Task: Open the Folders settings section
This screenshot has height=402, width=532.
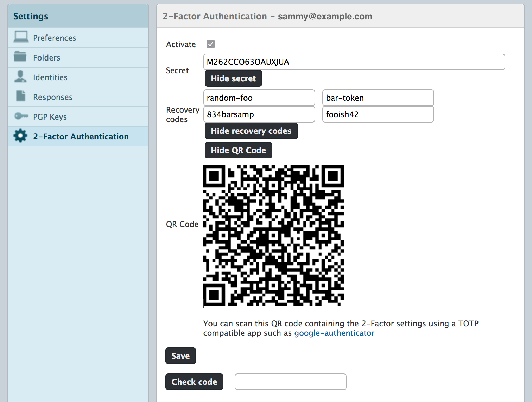Action: pyautogui.click(x=78, y=58)
